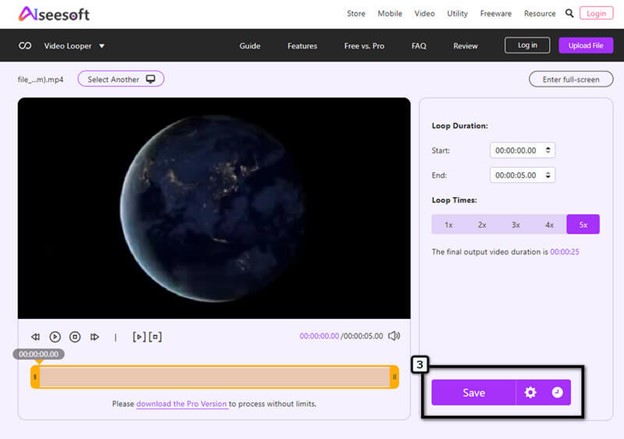Click the right trim handle on the timeline
Viewport: 624px width, 439px height.
click(394, 377)
